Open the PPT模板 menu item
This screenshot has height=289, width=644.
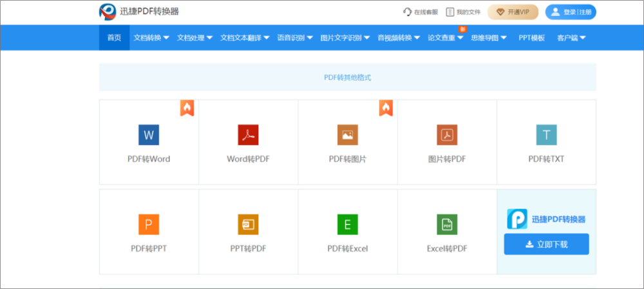[531, 38]
